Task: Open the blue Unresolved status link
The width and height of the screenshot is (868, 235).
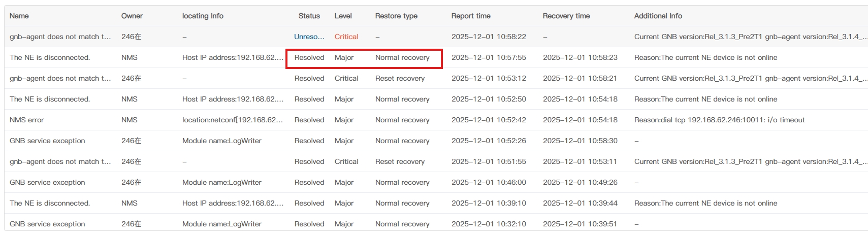Action: point(309,37)
